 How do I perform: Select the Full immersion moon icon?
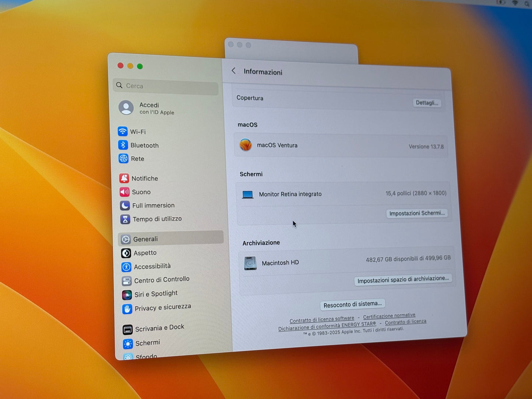point(125,205)
